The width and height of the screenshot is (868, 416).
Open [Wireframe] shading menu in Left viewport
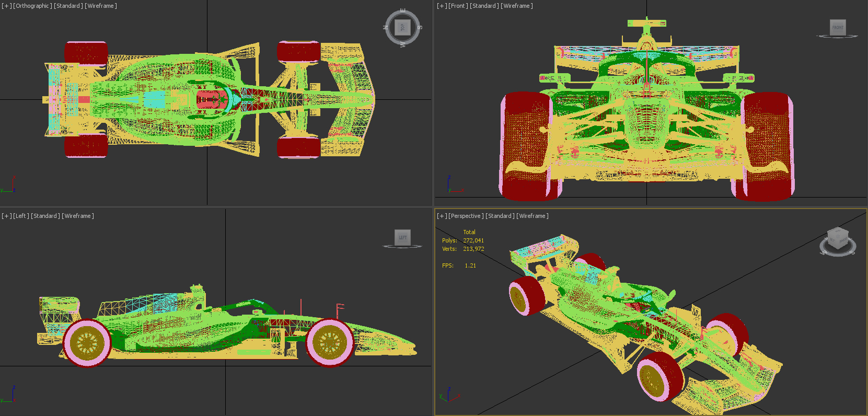click(x=78, y=216)
